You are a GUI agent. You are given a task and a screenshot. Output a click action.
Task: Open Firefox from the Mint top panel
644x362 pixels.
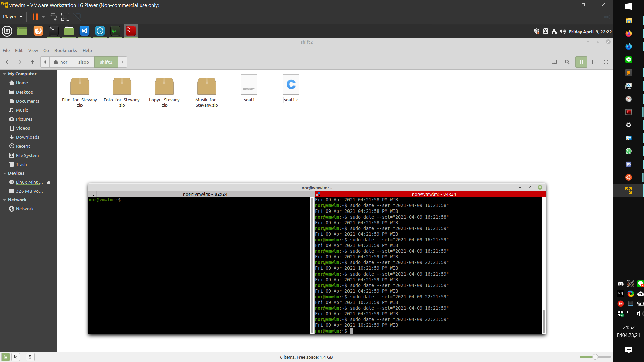[38, 31]
